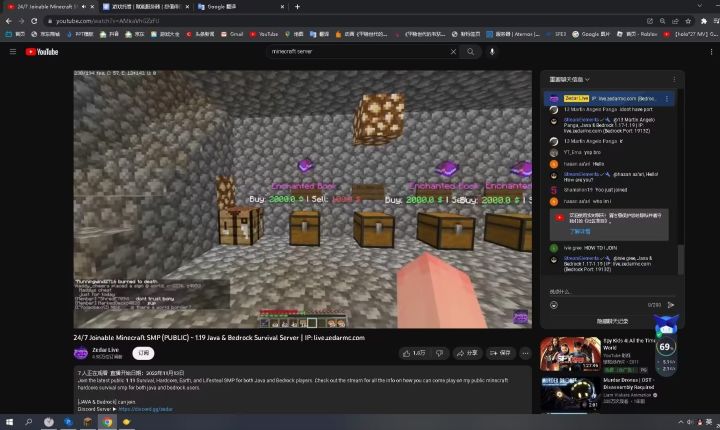The height and width of the screenshot is (430, 720).
Task: Open the YouTube bookmark in the bookmarks bar
Action: 264,34
